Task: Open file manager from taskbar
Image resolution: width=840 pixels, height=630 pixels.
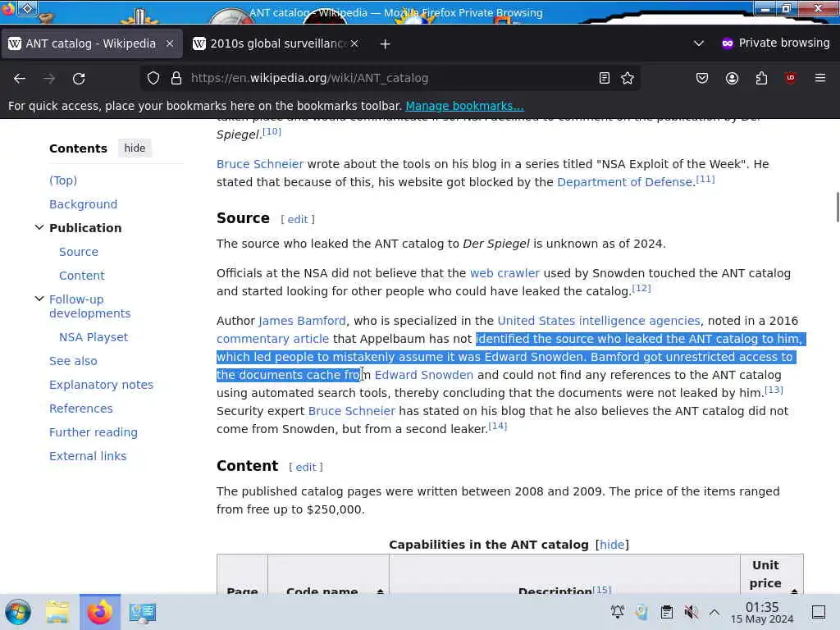Action: point(57,612)
